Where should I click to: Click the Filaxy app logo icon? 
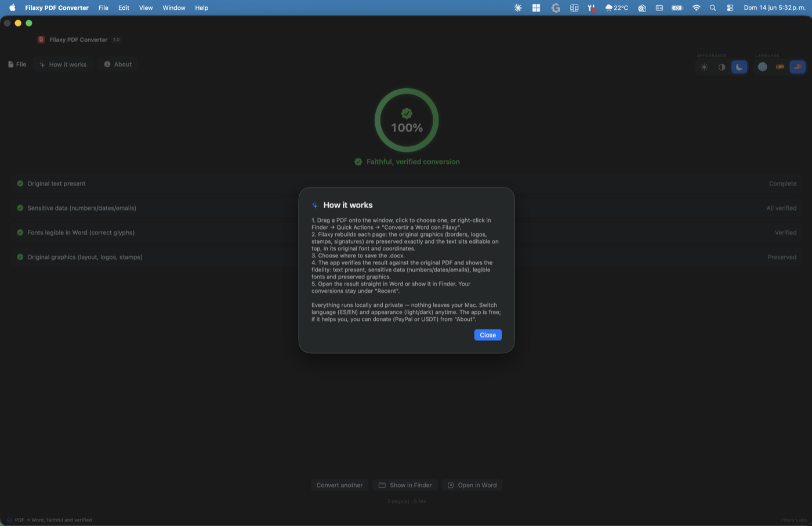coord(41,39)
